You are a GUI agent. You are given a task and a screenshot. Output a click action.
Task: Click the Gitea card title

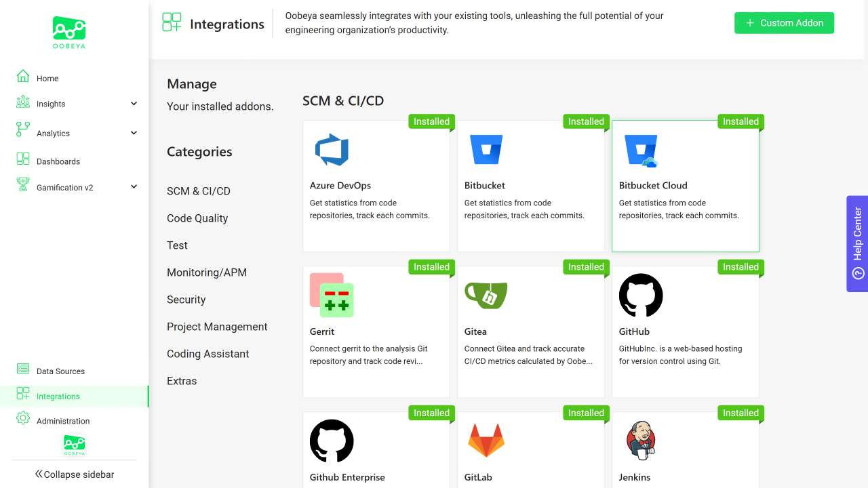[x=475, y=331]
